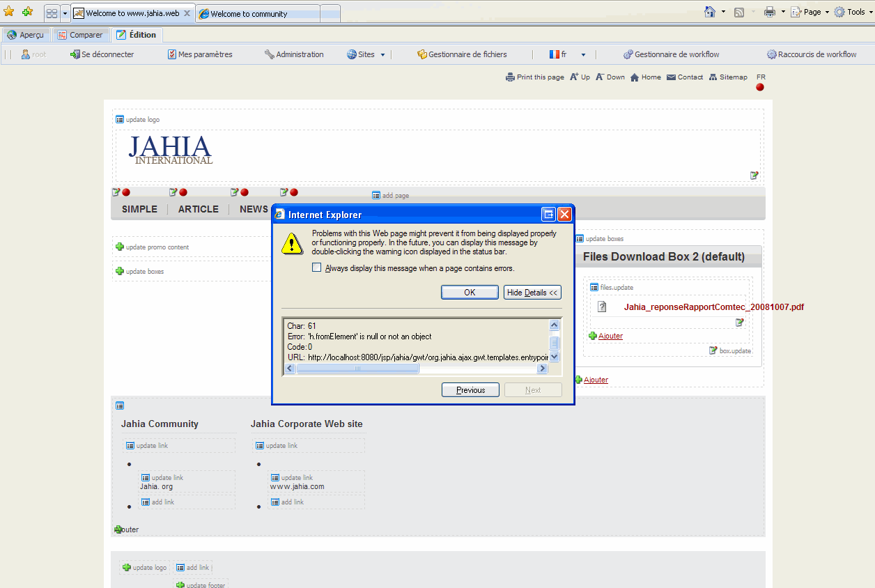875x588 pixels.
Task: Open the Page menu dropdown
Action: [x=811, y=12]
